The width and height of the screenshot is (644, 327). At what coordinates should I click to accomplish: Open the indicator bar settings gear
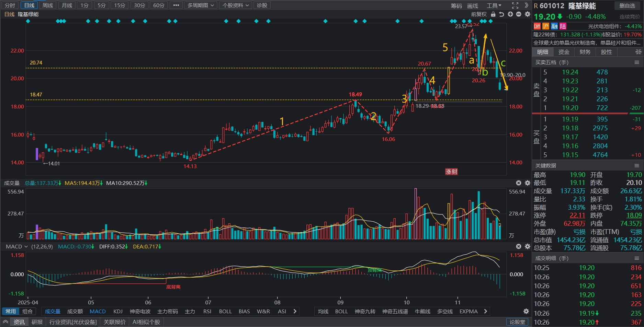pos(526,311)
